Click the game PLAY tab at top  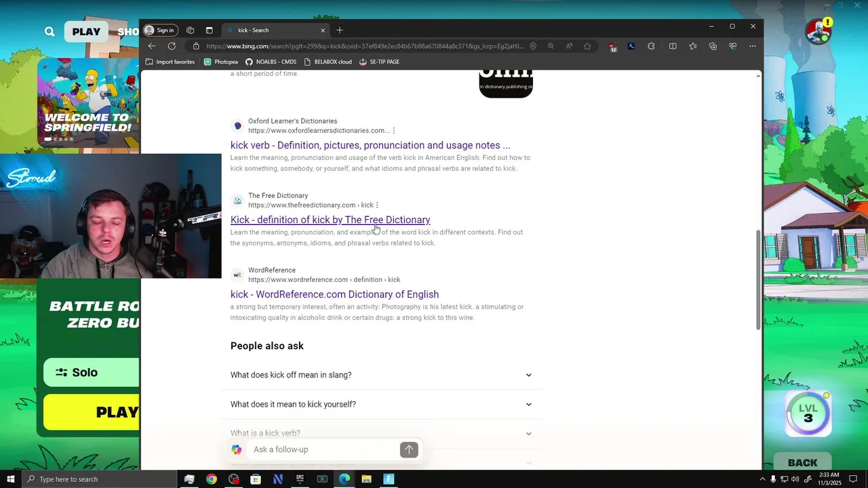pos(86,31)
